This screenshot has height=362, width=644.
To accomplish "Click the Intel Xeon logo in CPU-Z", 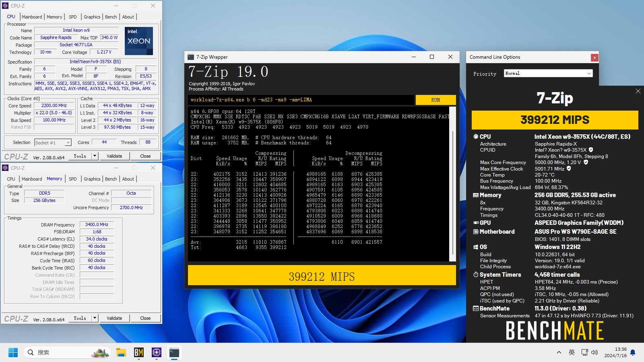I will tap(139, 41).
